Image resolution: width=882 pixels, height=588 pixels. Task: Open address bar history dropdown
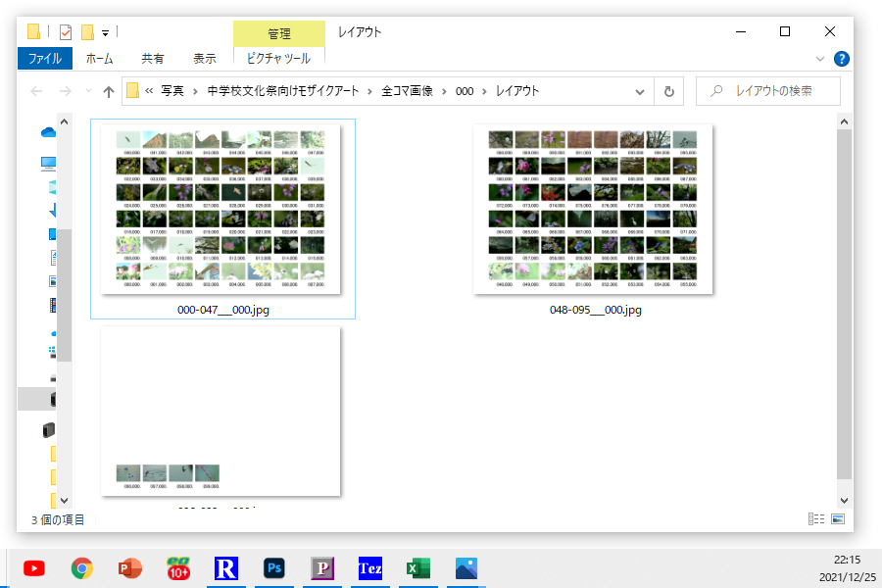[640, 92]
